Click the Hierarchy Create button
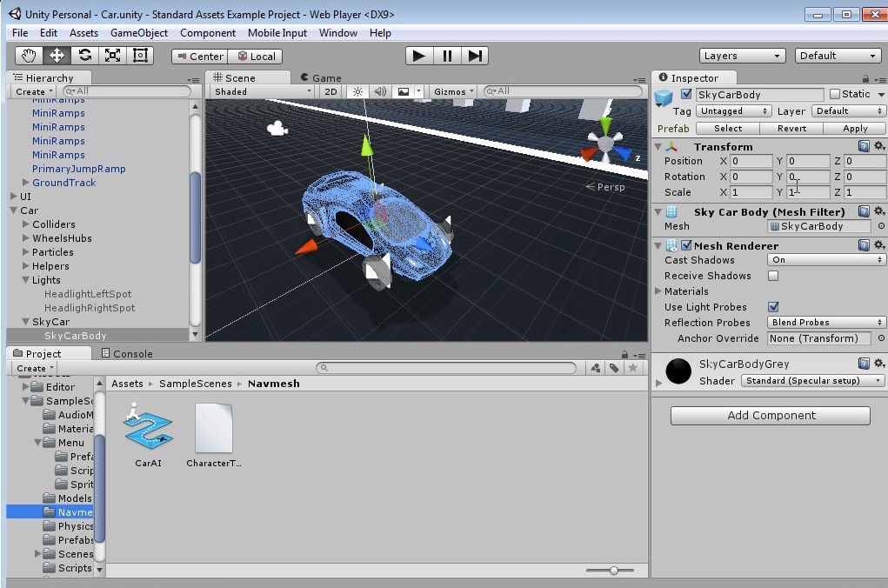Viewport: 888px width, 588px height. (x=33, y=91)
